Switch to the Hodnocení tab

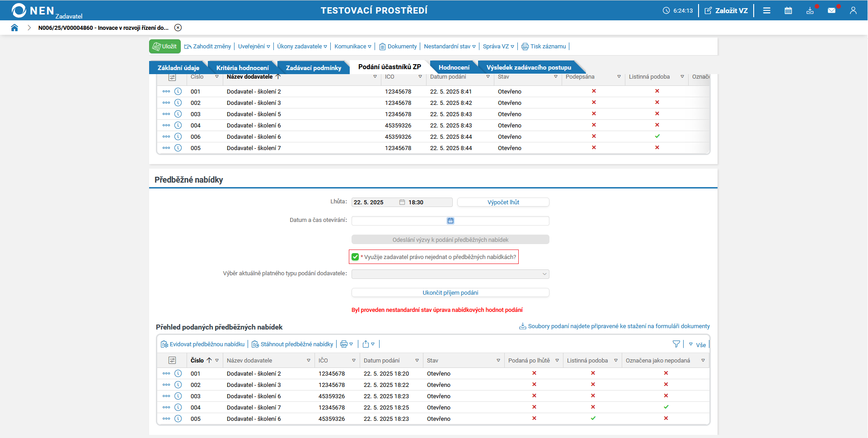pos(454,67)
